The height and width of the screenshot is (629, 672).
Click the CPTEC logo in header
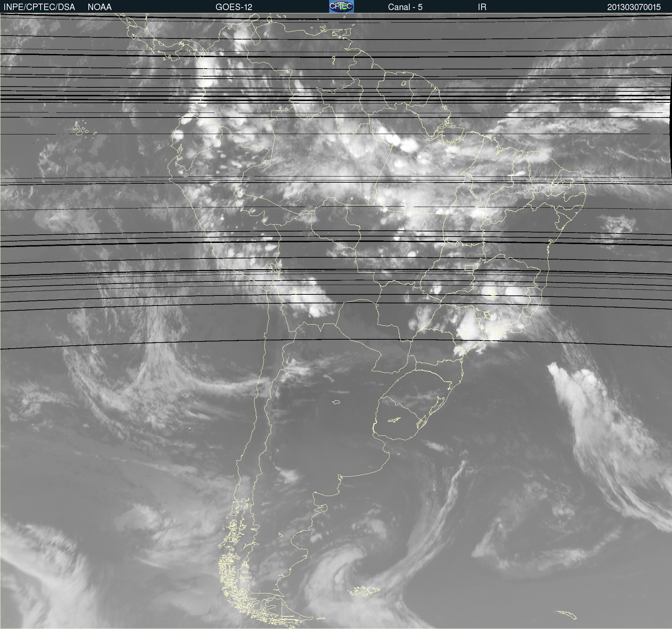point(341,6)
